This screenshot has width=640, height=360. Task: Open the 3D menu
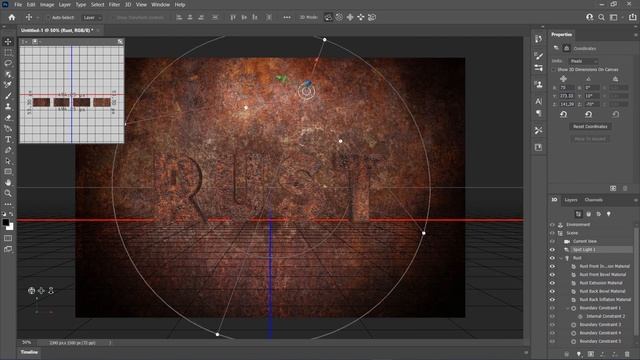point(128,4)
